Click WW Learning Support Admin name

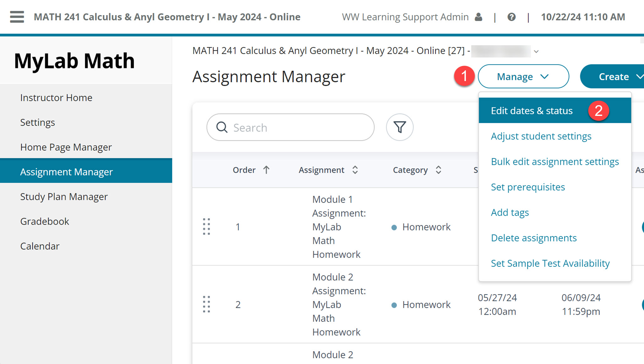tap(405, 17)
